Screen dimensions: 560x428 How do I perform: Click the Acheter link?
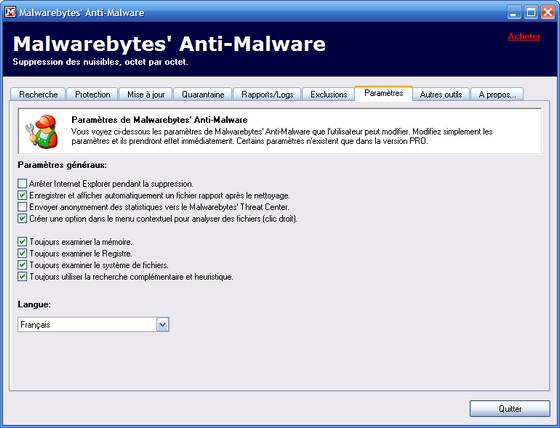pos(524,36)
